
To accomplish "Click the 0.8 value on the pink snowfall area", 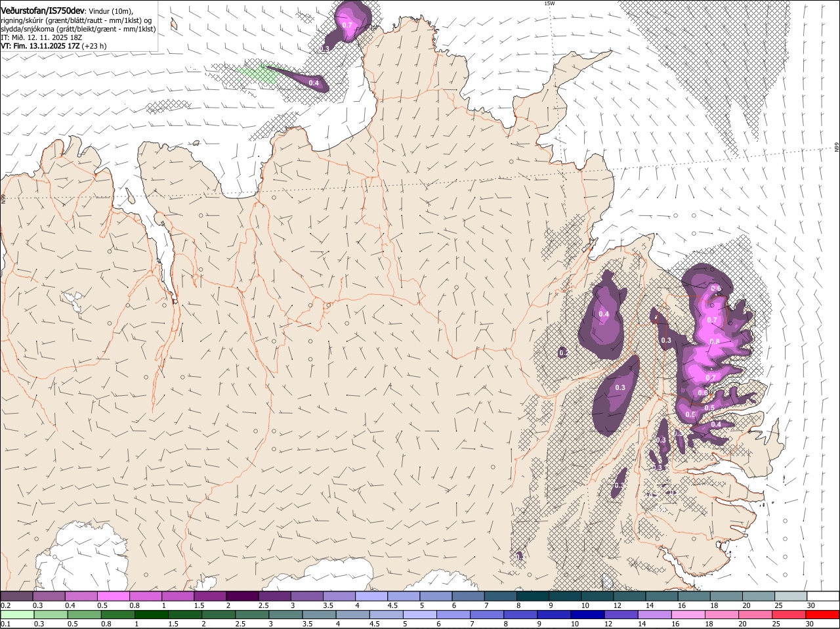I will pos(715,341).
